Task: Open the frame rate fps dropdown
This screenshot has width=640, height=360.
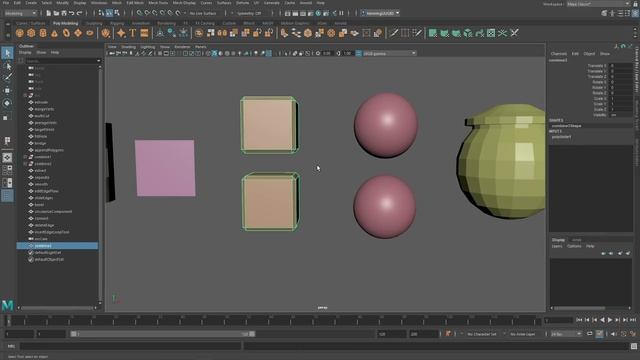Action: [x=566, y=334]
